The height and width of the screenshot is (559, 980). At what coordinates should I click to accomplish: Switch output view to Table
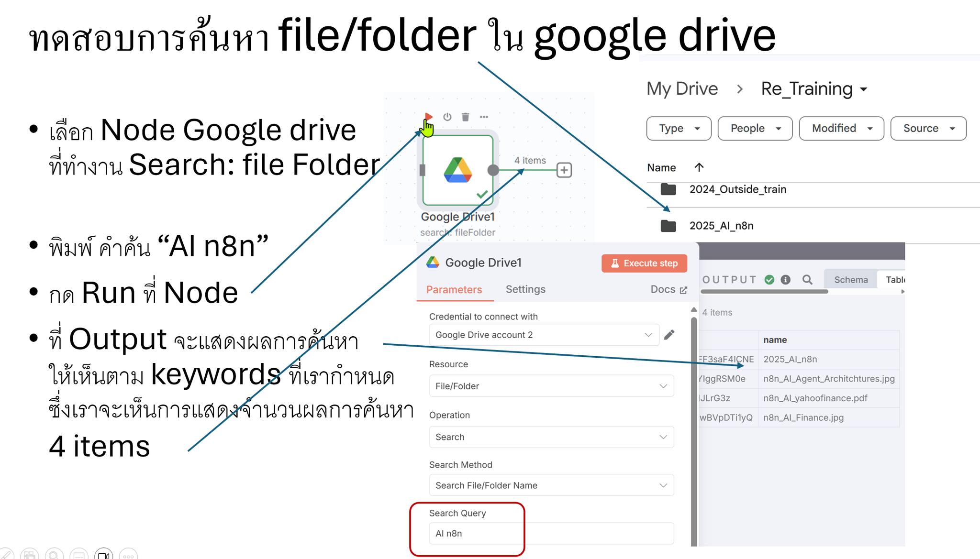[x=893, y=280]
